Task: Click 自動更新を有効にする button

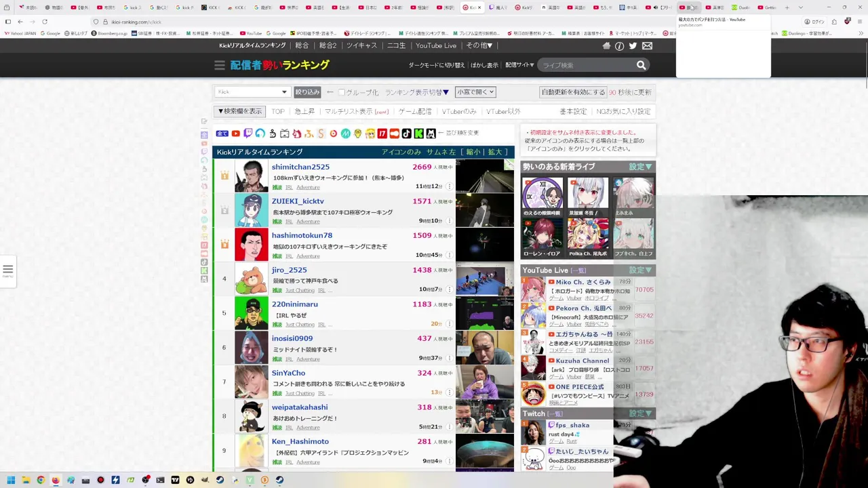Action: point(573,92)
